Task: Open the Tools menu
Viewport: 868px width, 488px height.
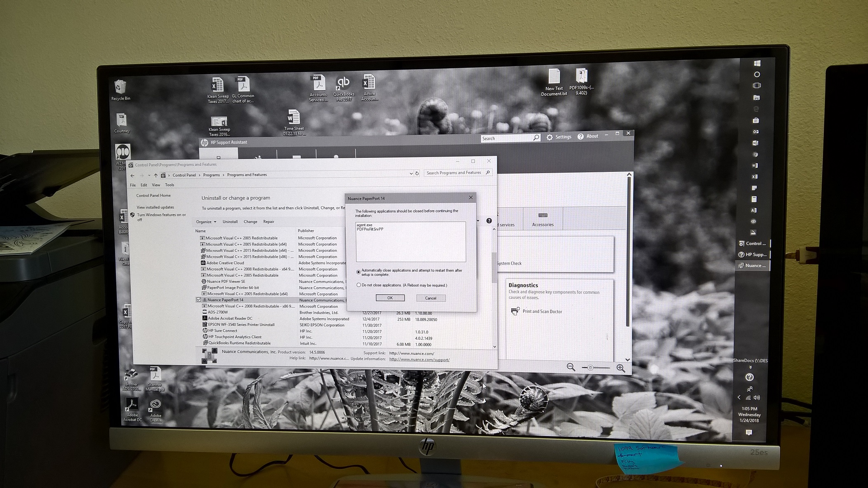Action: 169,185
